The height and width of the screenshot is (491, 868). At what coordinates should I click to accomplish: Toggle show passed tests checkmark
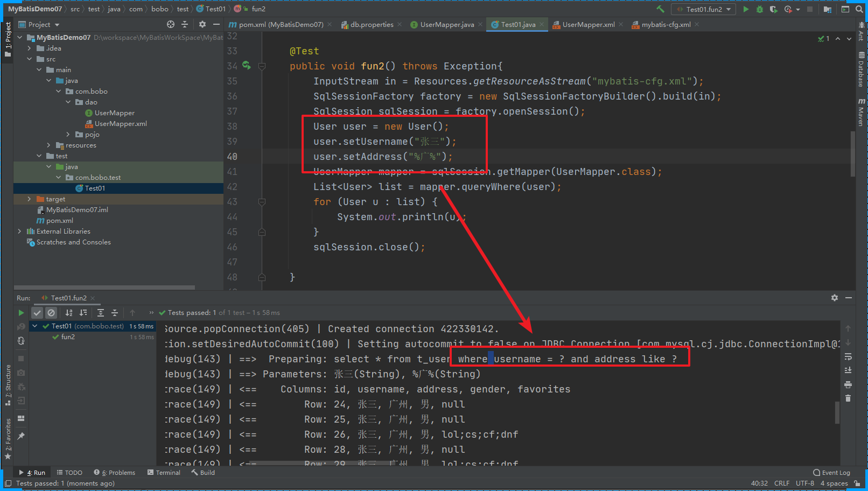coord(37,313)
